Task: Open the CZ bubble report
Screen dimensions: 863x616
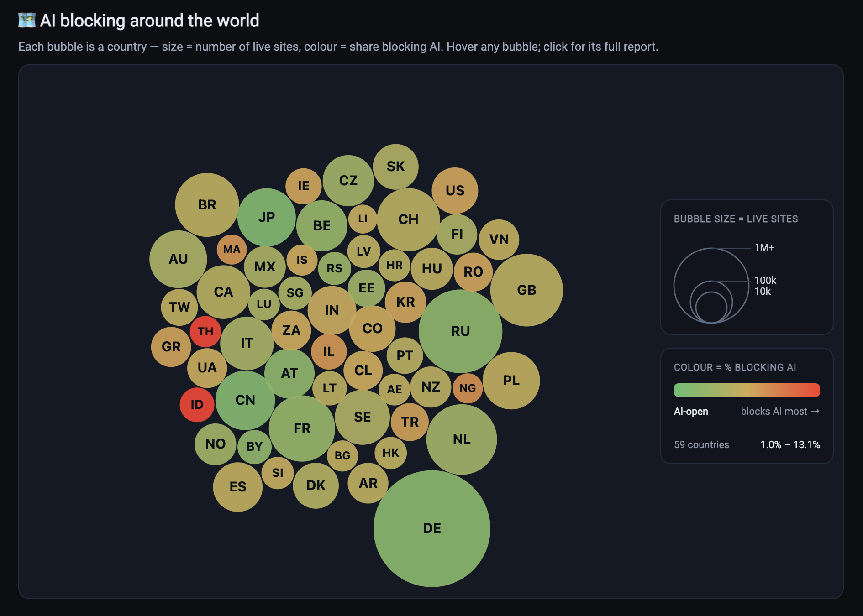Action: (x=348, y=181)
